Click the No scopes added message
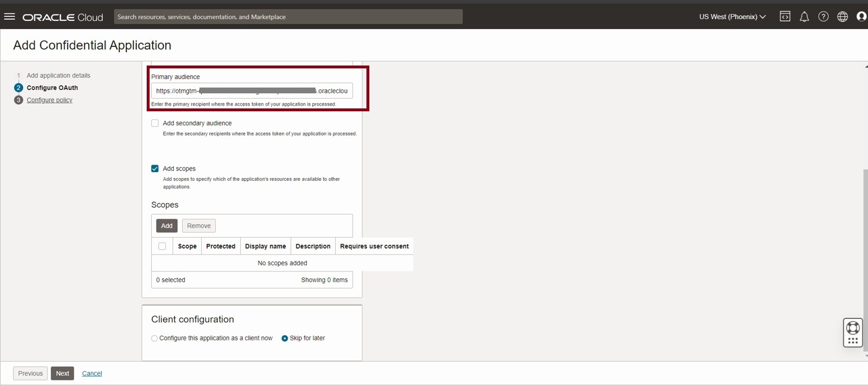This screenshot has width=868, height=385. tap(282, 263)
